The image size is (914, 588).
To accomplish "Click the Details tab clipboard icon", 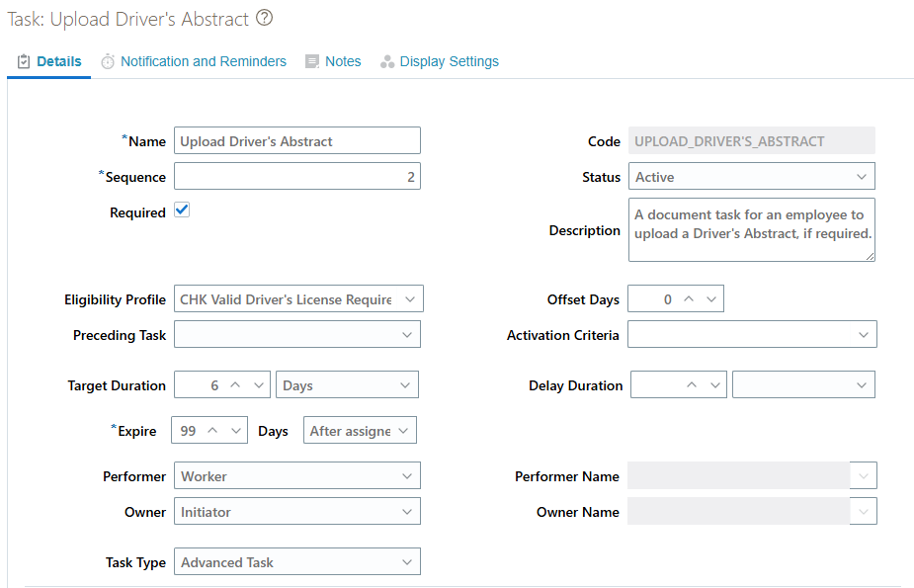I will 22,60.
